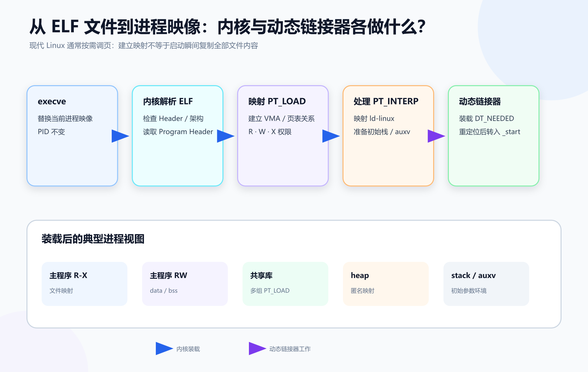Select the 动态链接器 card heading

click(480, 101)
